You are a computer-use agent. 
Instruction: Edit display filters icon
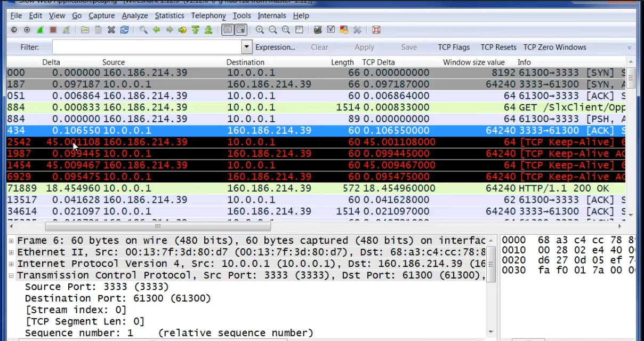(x=331, y=30)
